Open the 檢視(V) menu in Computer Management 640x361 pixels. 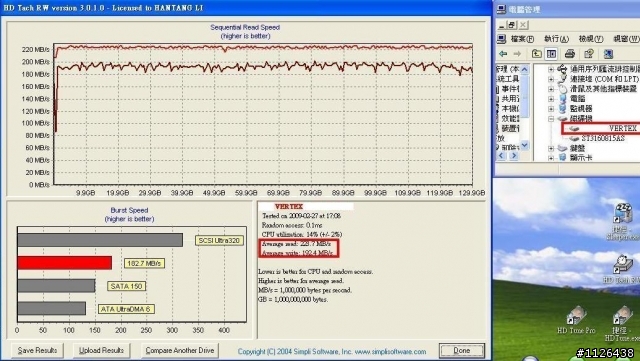591,39
